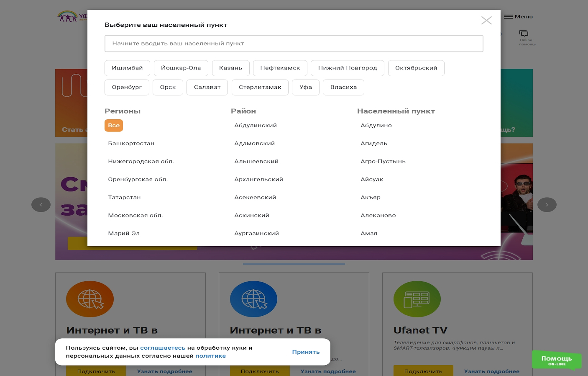
Task: Go to previous carousel slide
Action: pos(41,205)
